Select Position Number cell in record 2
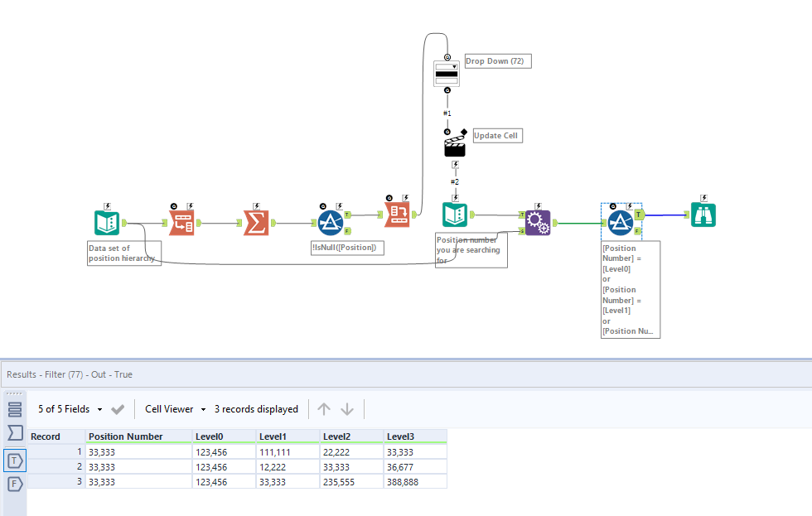This screenshot has height=516, width=812. coord(139,467)
